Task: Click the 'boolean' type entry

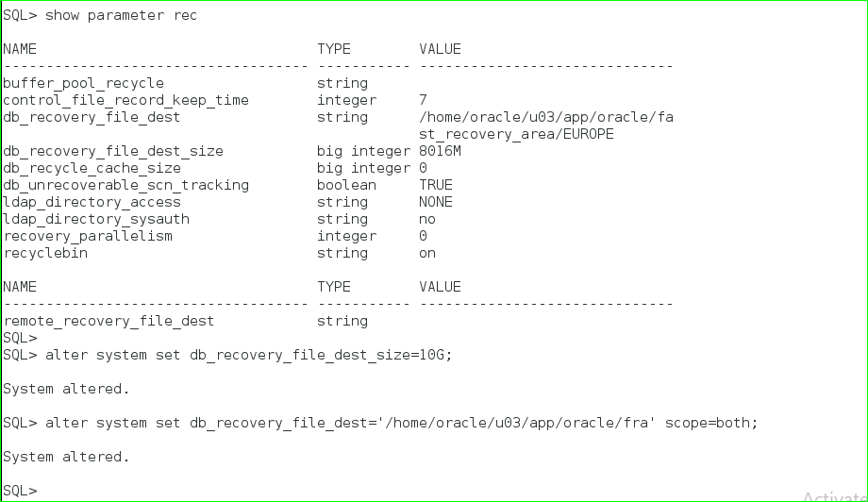Action: [346, 185]
